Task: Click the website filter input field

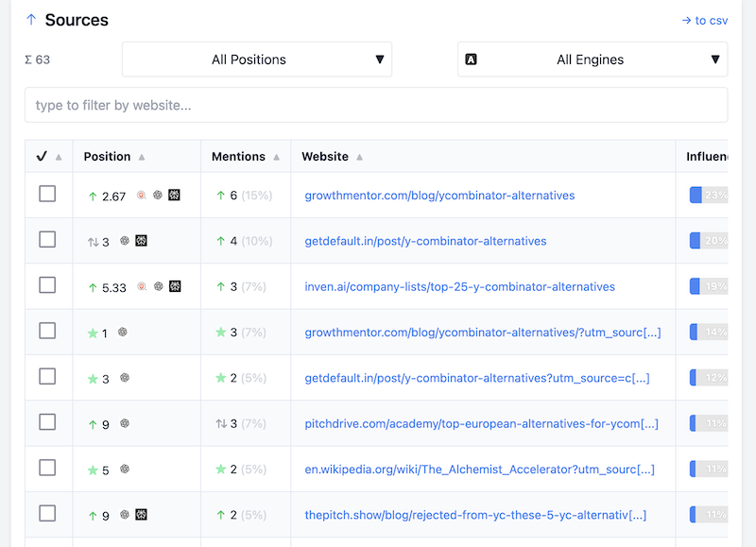Action: click(x=378, y=105)
